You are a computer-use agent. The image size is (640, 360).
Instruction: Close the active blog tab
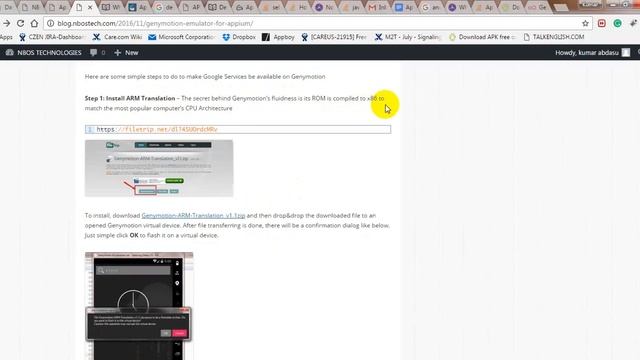point(90,7)
